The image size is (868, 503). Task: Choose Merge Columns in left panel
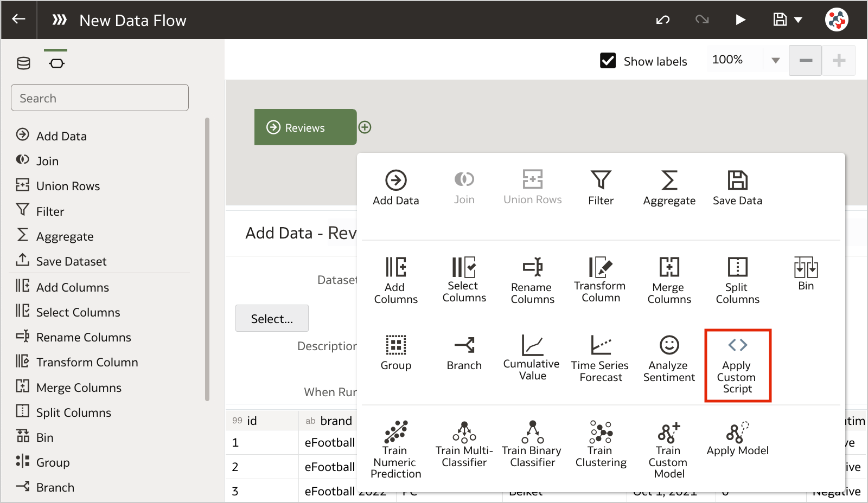[79, 388]
